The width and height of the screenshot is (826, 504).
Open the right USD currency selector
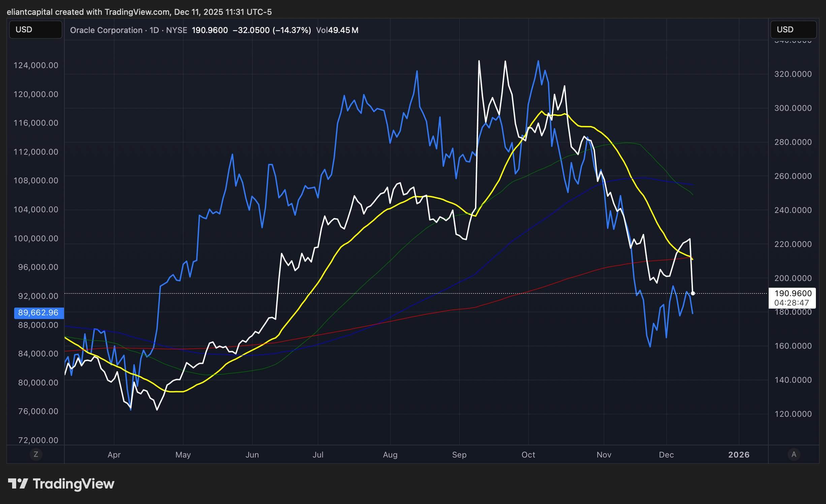[793, 29]
